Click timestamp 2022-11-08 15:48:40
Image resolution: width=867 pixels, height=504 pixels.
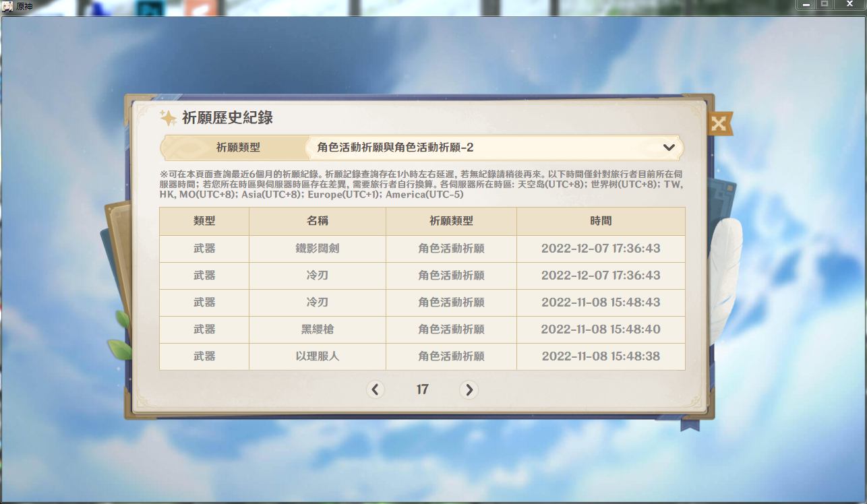tap(601, 329)
